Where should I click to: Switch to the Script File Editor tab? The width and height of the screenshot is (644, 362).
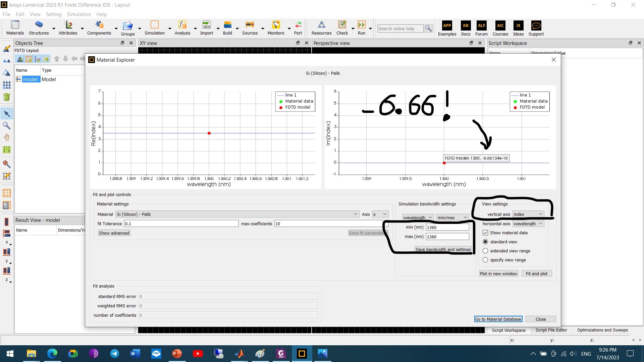(x=551, y=330)
